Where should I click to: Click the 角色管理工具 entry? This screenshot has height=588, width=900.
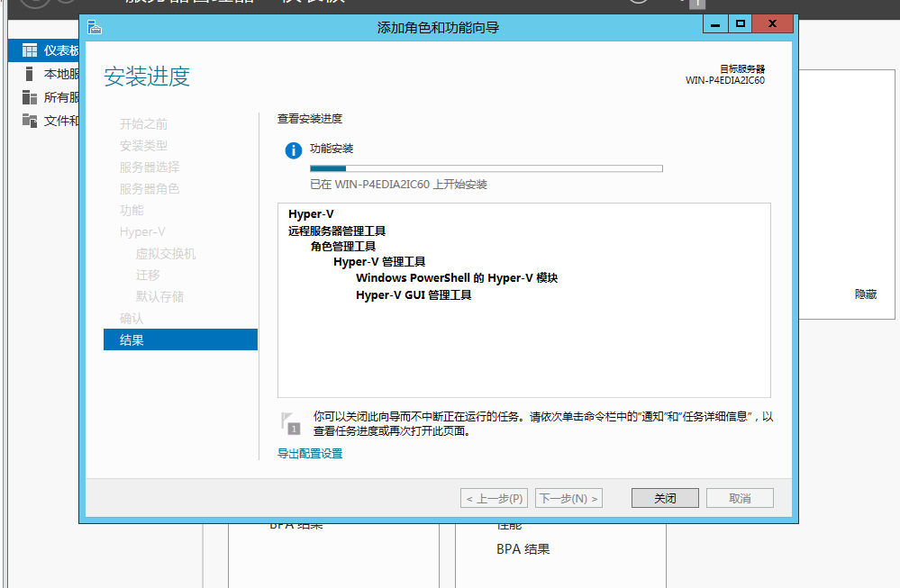tap(342, 246)
